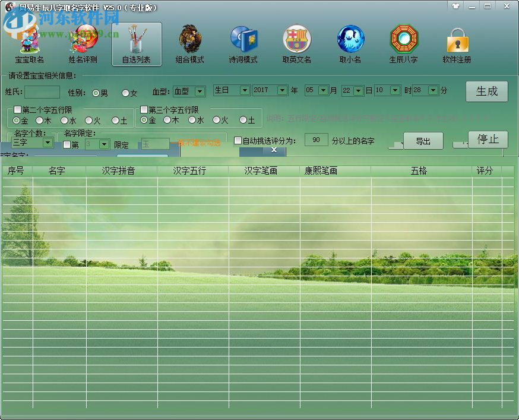Click the 限定 character field showing 玉
The width and height of the screenshot is (519, 420).
click(155, 144)
